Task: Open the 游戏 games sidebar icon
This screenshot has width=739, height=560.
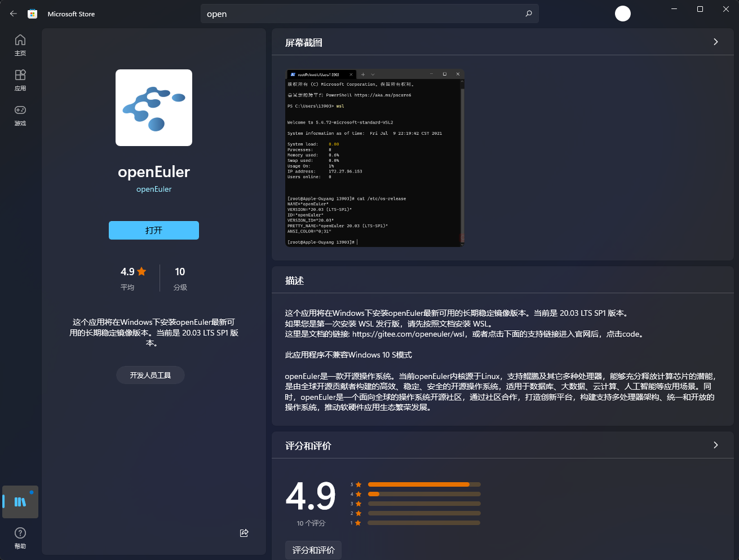Action: pos(20,115)
